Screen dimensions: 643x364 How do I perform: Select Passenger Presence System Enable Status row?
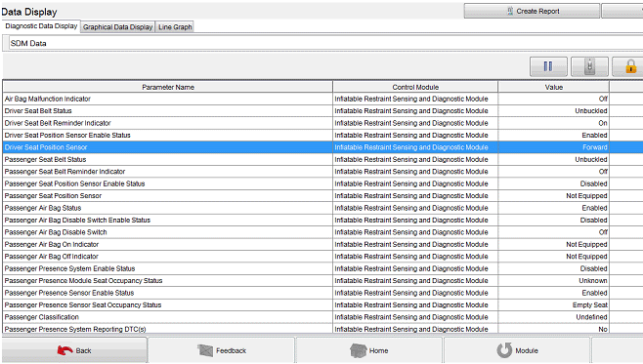pos(322,268)
